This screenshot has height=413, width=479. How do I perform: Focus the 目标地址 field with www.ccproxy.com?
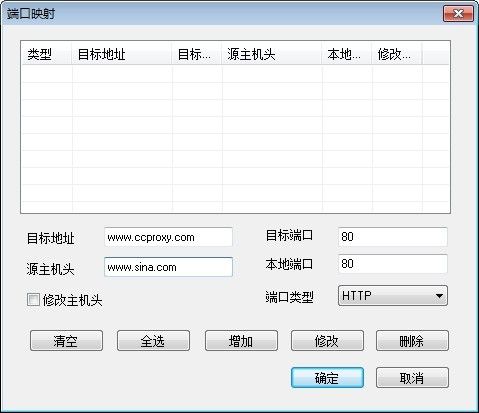[x=168, y=237]
